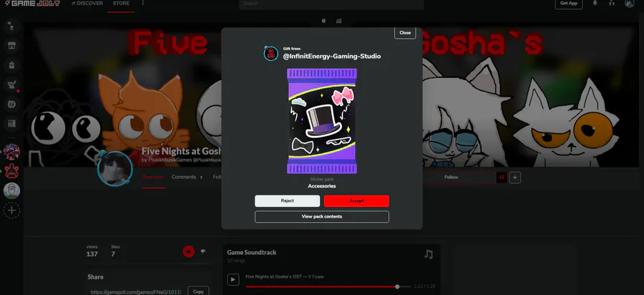
Task: Follow the game
Action: pos(451,177)
